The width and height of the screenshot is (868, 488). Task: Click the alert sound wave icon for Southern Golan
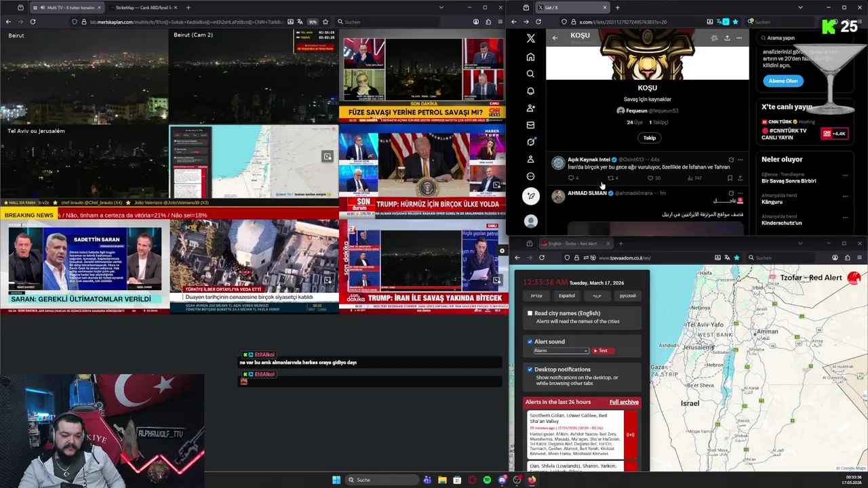[631, 434]
